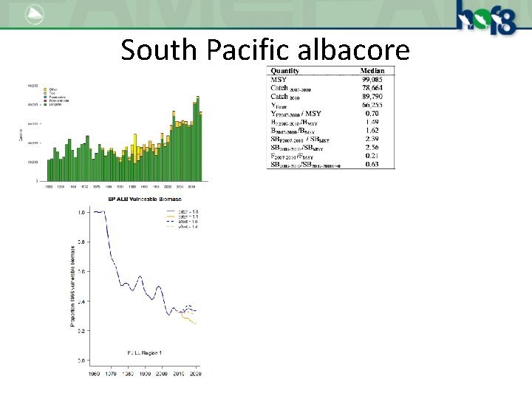
Task: Click the 2020 tick on biomass chart
Action: click(x=195, y=374)
